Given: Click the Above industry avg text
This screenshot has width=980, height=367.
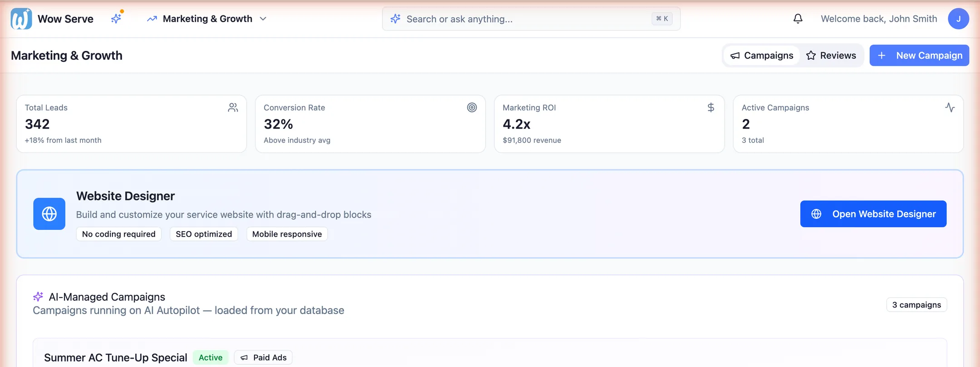Looking at the screenshot, I should click(297, 140).
